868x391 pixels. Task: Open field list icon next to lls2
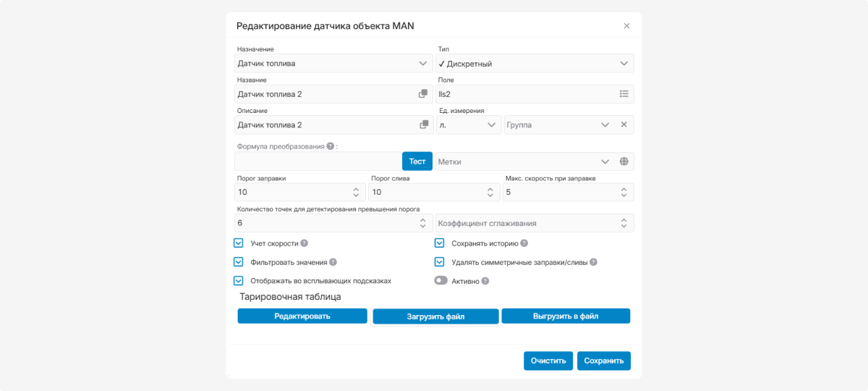point(624,94)
